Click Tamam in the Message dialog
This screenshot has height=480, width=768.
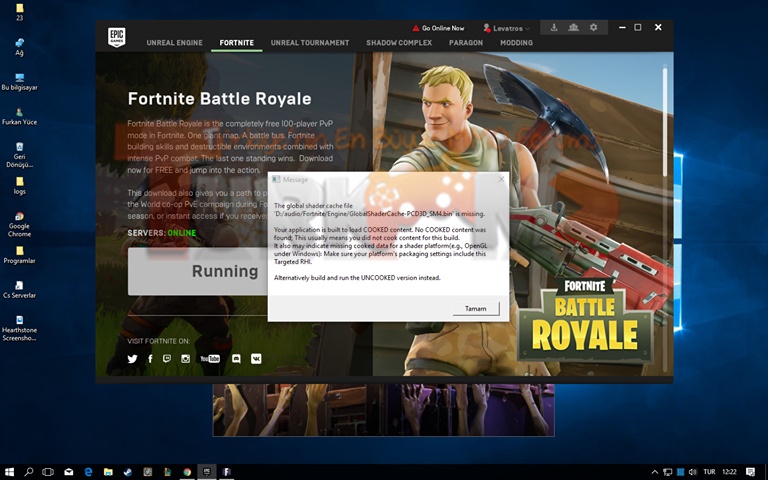476,309
